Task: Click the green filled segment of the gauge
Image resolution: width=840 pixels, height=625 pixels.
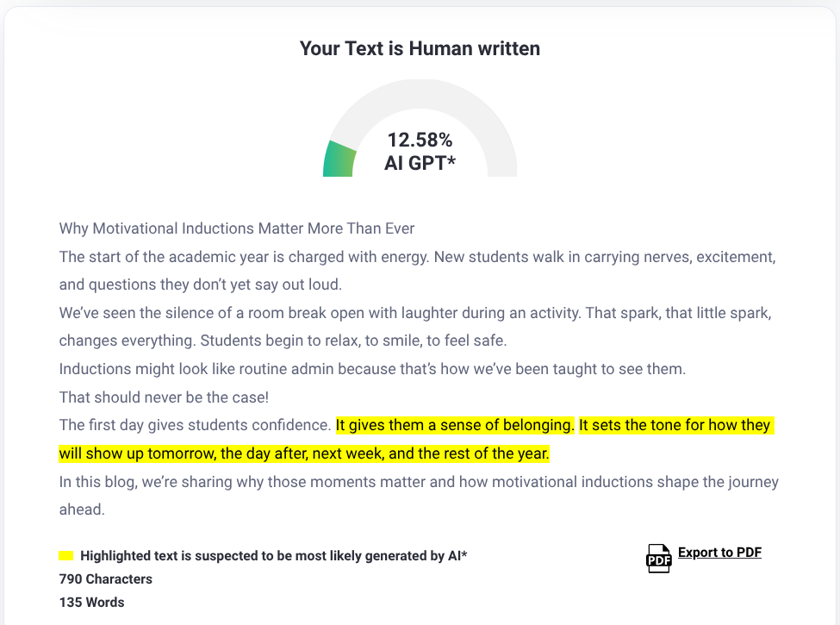Action: tap(339, 159)
